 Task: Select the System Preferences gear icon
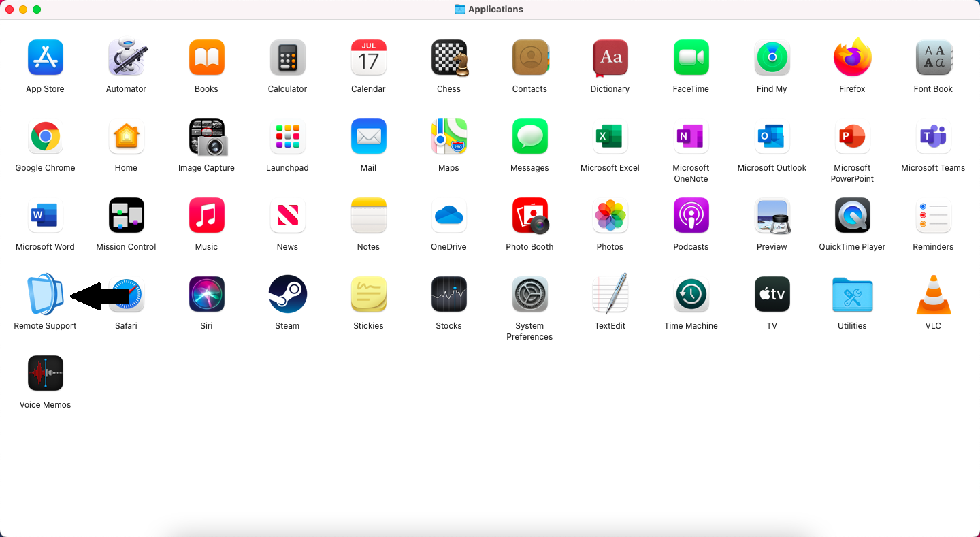[529, 294]
